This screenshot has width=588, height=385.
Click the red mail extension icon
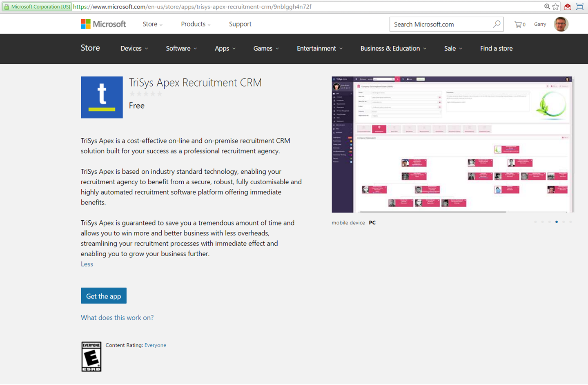coord(568,7)
